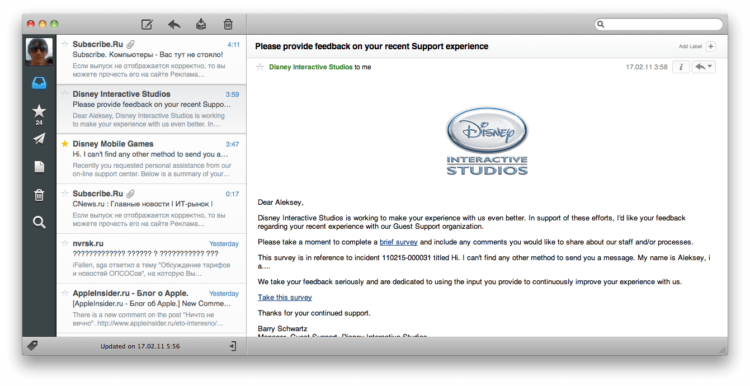Open the CNews.ru Subscribe.Ru message
750x386 pixels.
[152, 209]
